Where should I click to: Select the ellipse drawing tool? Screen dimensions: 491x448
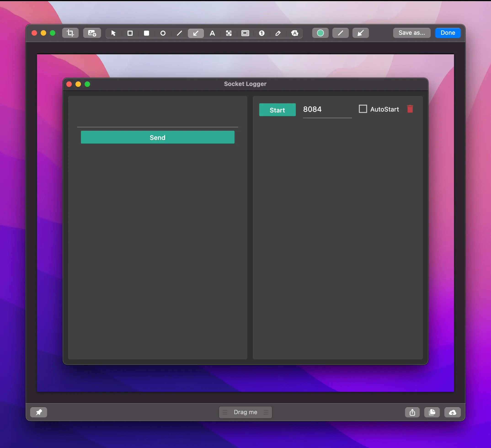[163, 33]
